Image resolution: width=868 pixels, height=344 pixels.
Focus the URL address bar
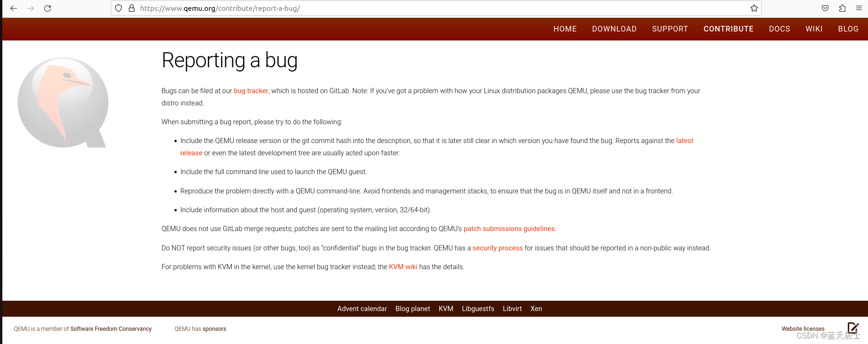pos(437,8)
